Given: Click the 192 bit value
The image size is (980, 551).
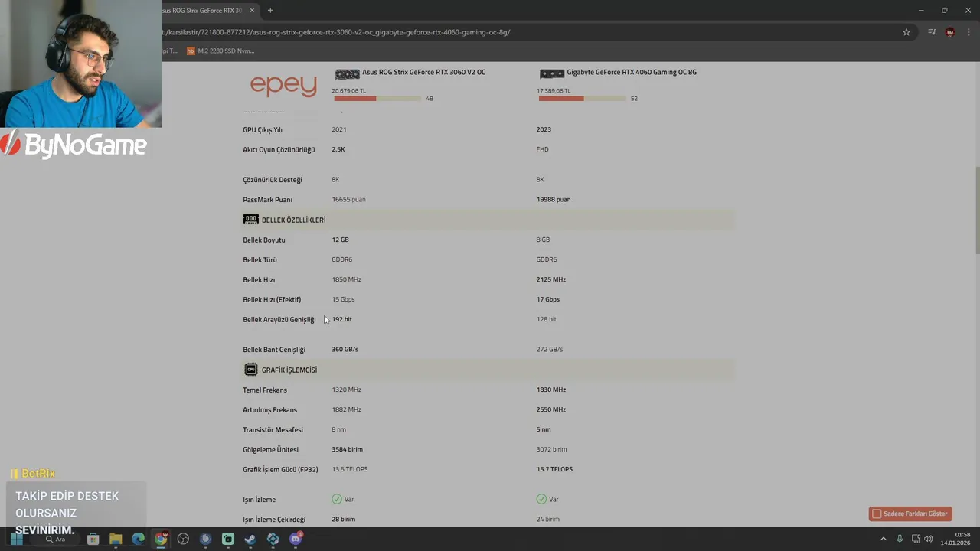Looking at the screenshot, I should 342,319.
